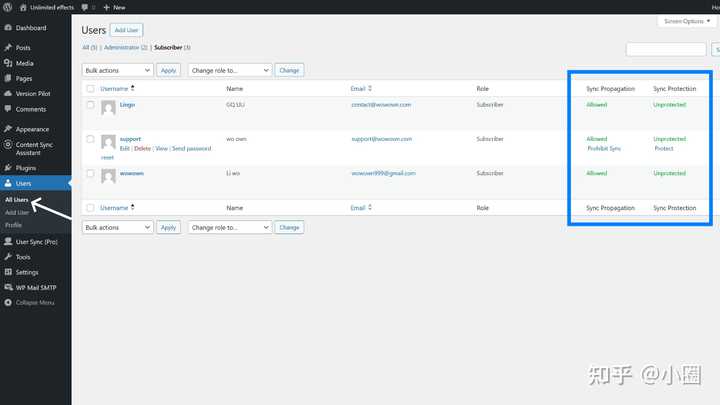Screen dimensions: 720x405
Task: Check the box for user Lingo
Action: click(x=90, y=105)
